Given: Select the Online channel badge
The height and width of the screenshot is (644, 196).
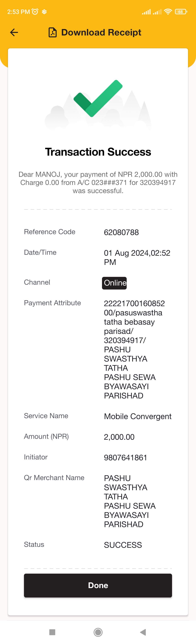Looking at the screenshot, I should (x=114, y=283).
